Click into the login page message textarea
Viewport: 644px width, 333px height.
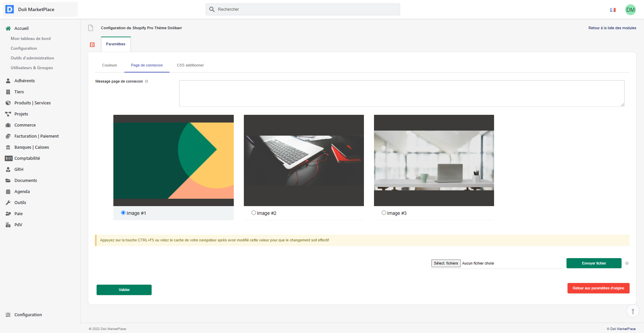(x=401, y=93)
